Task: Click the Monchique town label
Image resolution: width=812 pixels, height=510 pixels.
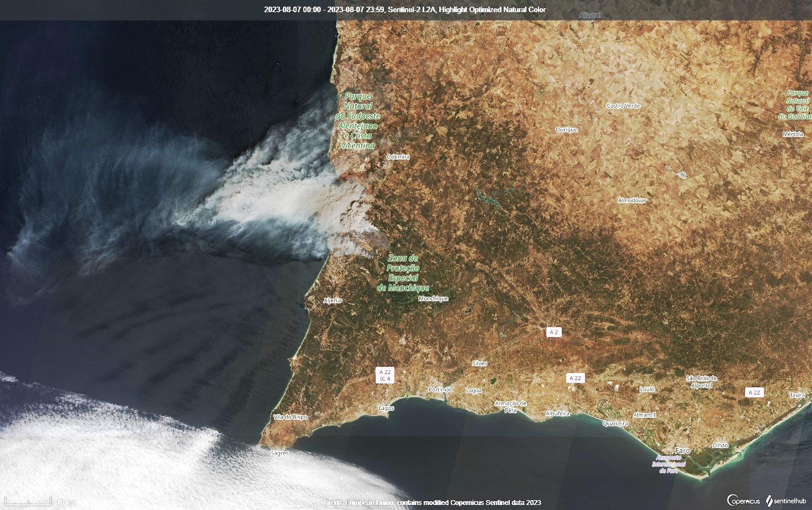Action: click(433, 298)
